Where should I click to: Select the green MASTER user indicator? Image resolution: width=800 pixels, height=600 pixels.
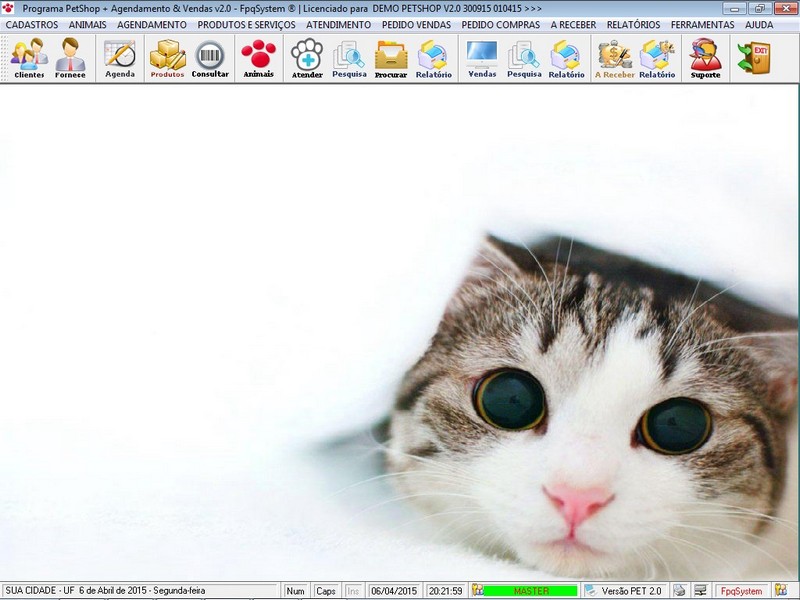531,591
